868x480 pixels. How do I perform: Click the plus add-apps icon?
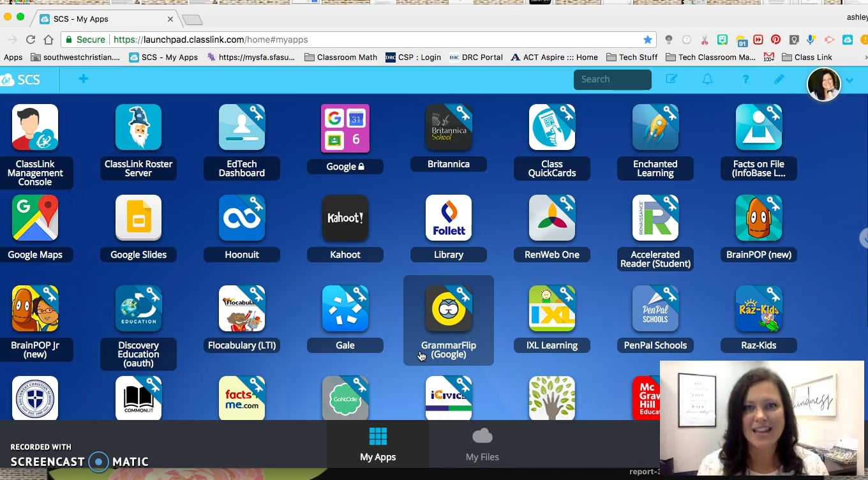click(84, 79)
